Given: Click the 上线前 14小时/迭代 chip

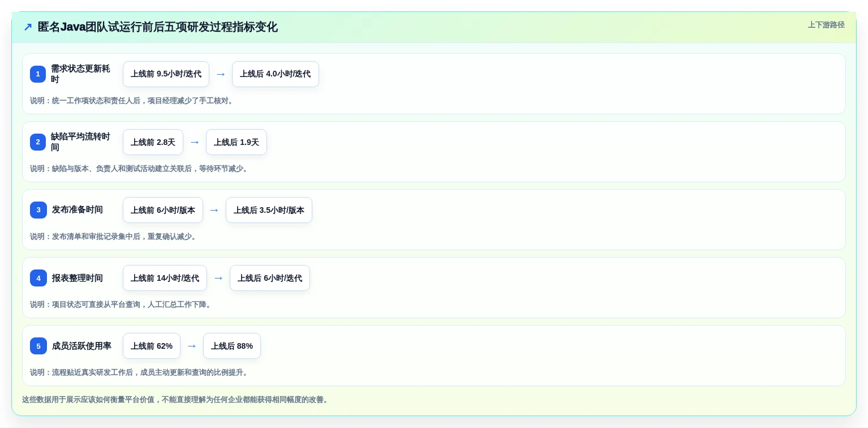Looking at the screenshot, I should point(165,278).
